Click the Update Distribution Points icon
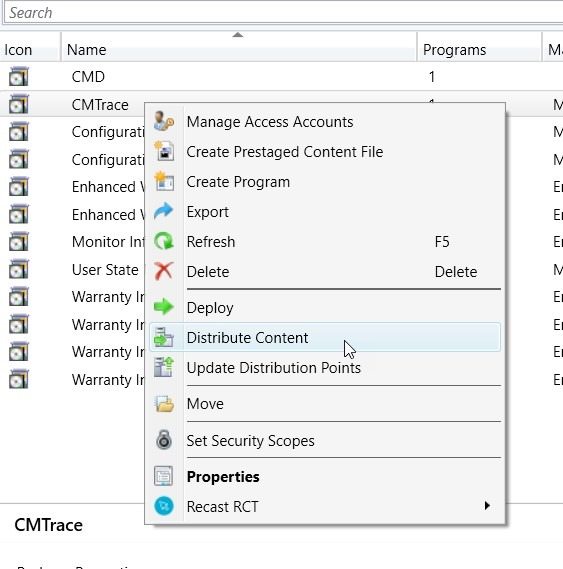 point(164,367)
